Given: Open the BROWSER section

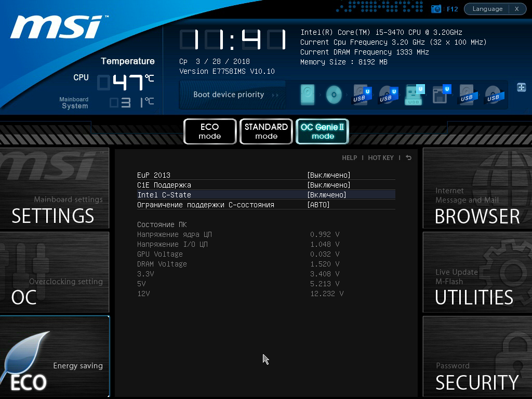Looking at the screenshot, I should 477,188.
